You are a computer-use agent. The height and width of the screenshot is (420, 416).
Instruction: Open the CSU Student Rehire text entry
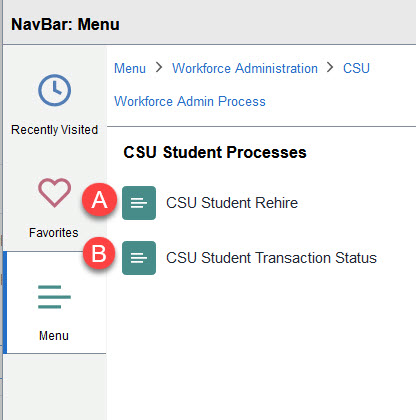(232, 203)
